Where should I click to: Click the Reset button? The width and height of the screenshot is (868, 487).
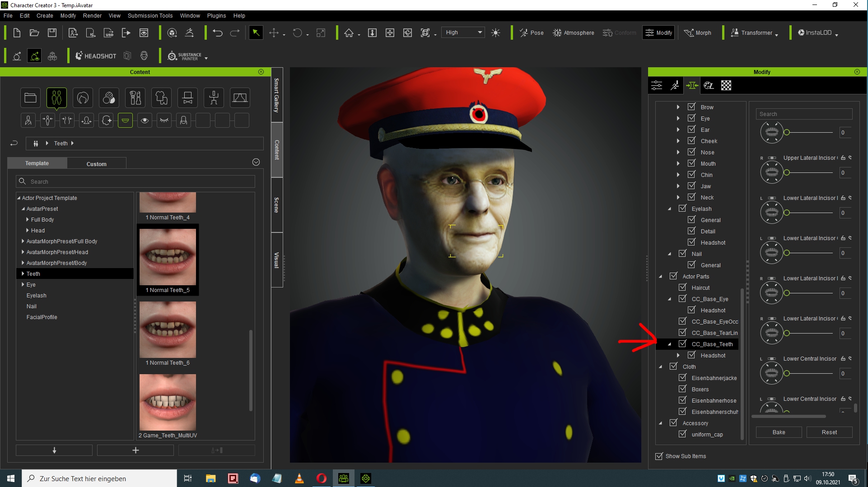(x=829, y=432)
